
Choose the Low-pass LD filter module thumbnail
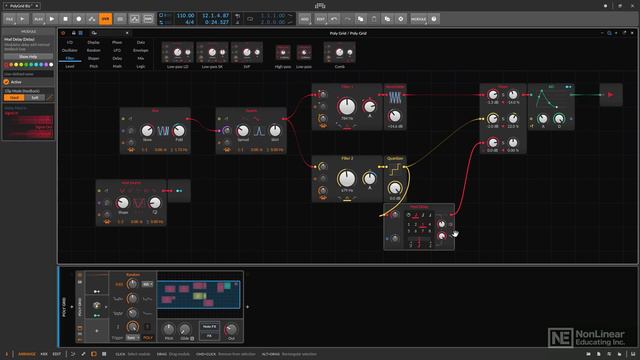tap(178, 53)
